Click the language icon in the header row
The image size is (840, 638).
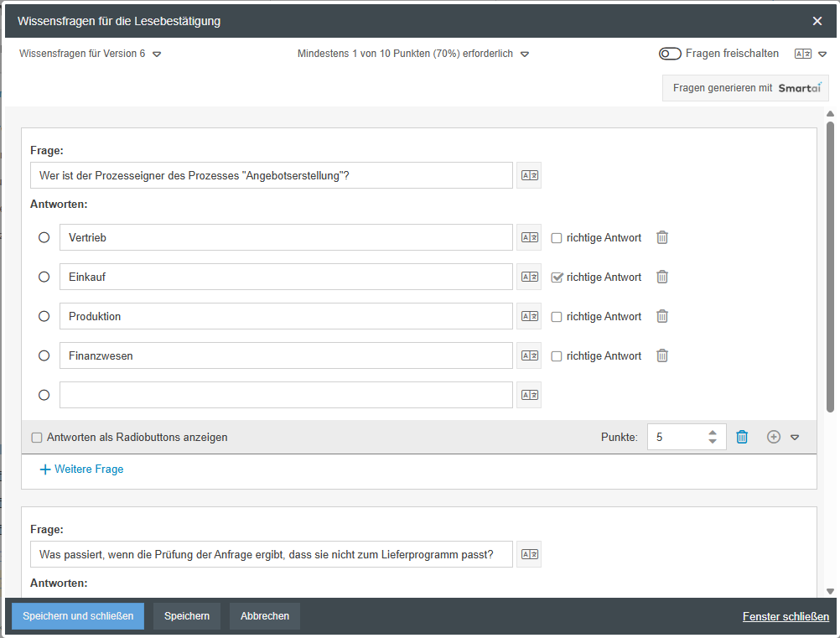click(x=803, y=54)
